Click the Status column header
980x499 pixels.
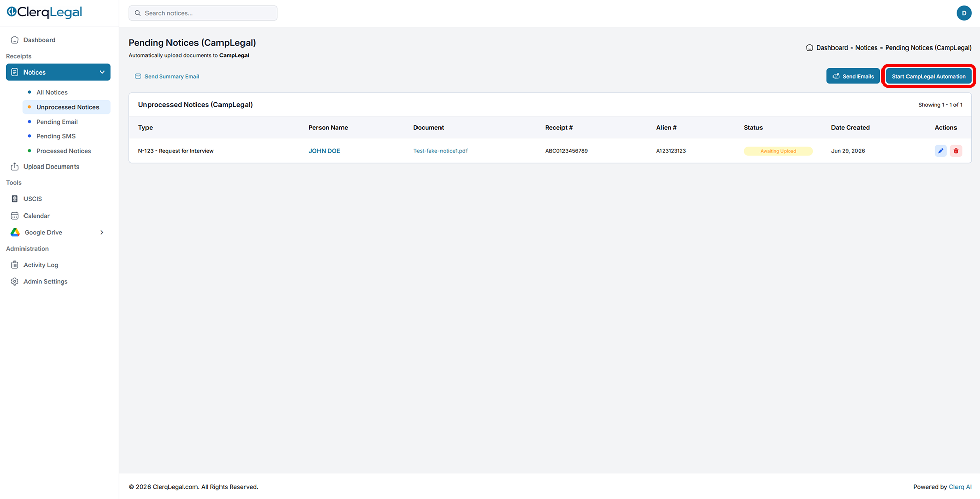pyautogui.click(x=753, y=128)
